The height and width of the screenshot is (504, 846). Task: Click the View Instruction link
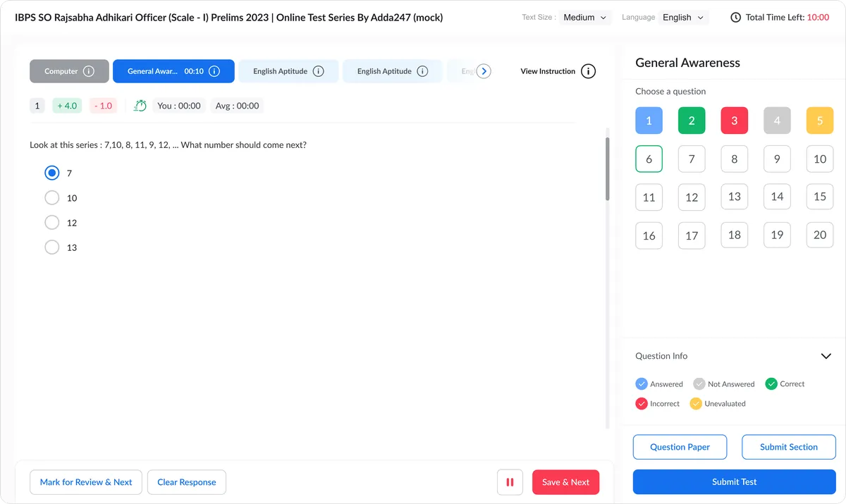tap(548, 71)
